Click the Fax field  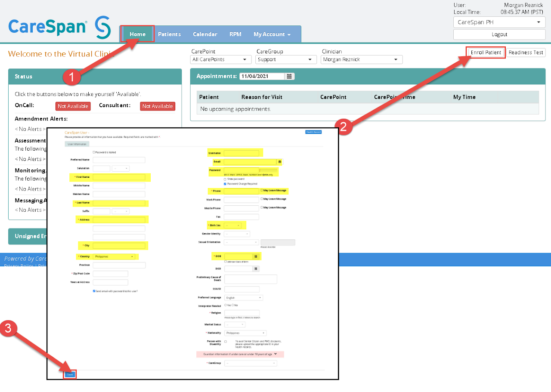(x=241, y=216)
